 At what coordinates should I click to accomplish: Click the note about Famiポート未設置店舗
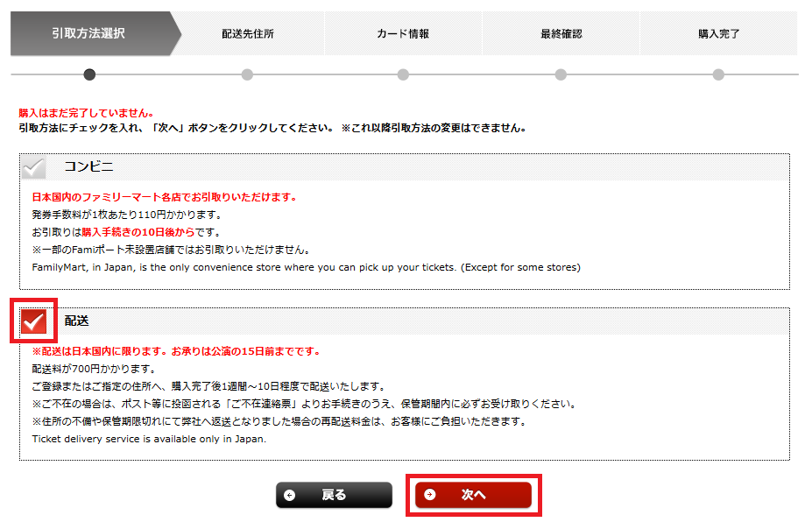coord(172,250)
